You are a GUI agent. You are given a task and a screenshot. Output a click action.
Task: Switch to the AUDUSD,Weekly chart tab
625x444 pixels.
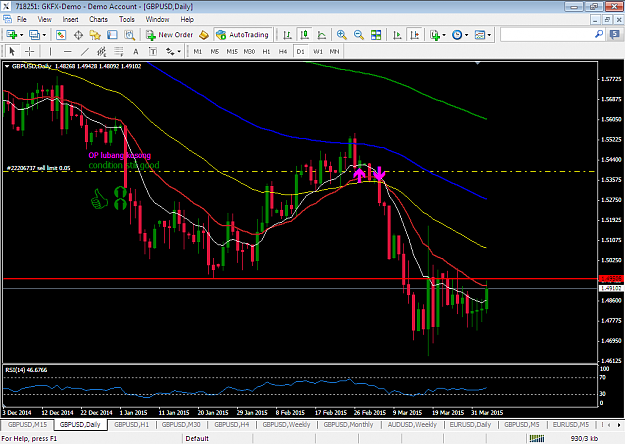[x=412, y=424]
